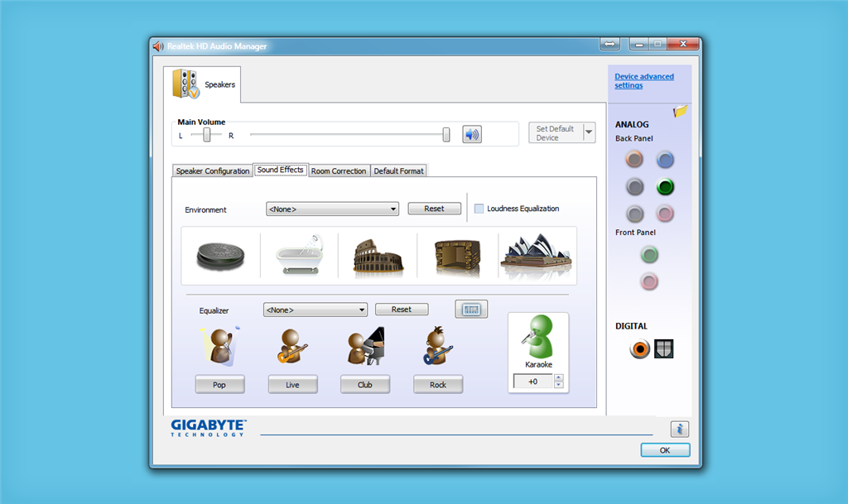Expand the Set Default Device dropdown arrow

tap(589, 132)
